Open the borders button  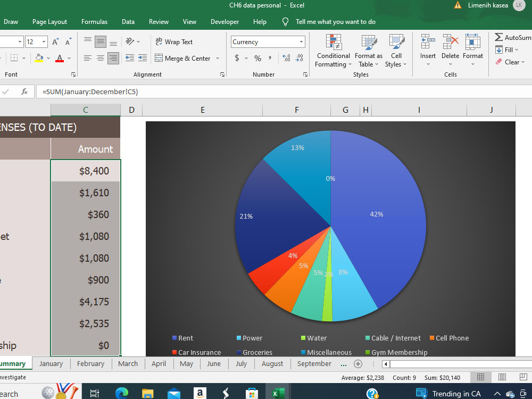pos(14,58)
